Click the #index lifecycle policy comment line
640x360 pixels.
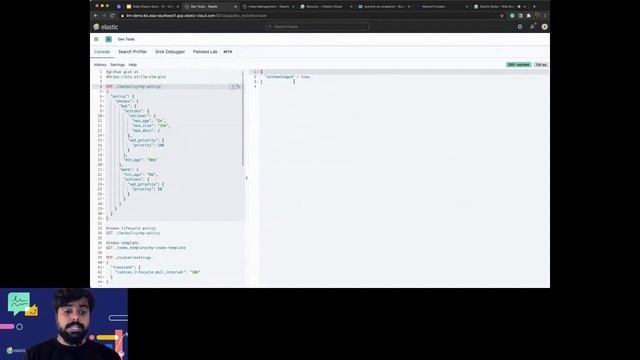pyautogui.click(x=131, y=228)
